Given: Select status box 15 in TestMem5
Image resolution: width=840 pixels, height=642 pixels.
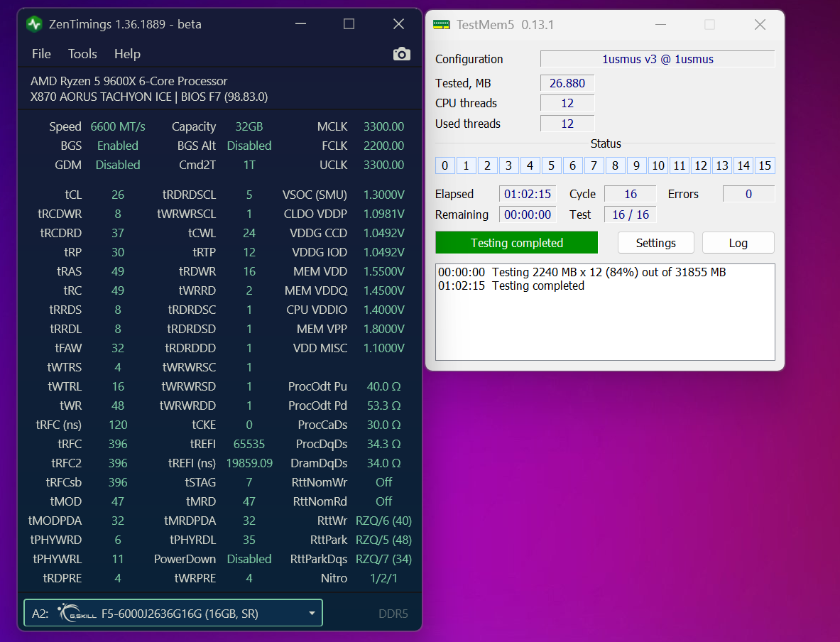Looking at the screenshot, I should pyautogui.click(x=765, y=165).
